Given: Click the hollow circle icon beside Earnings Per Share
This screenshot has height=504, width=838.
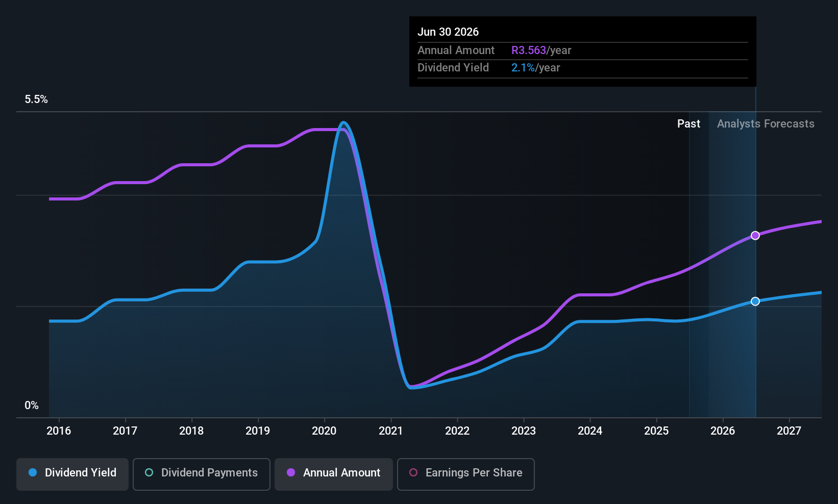Looking at the screenshot, I should (414, 473).
